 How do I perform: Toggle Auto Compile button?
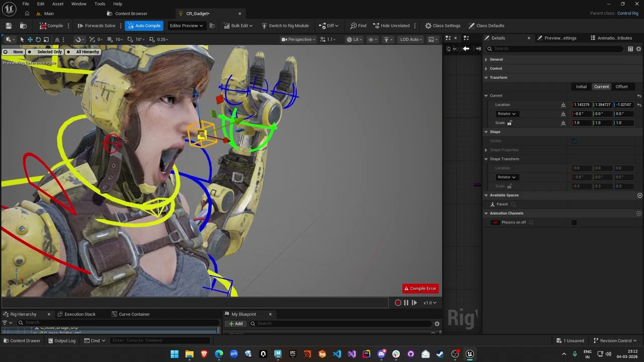144,26
